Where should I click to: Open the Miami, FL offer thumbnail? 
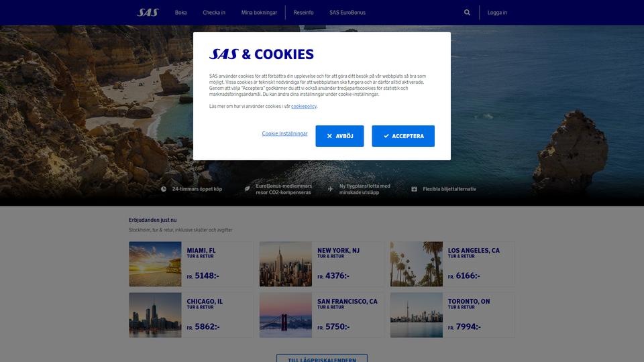pyautogui.click(x=155, y=264)
